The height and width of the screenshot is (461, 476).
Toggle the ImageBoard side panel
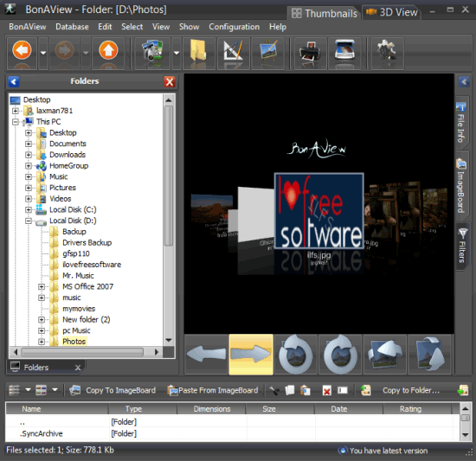click(461, 186)
